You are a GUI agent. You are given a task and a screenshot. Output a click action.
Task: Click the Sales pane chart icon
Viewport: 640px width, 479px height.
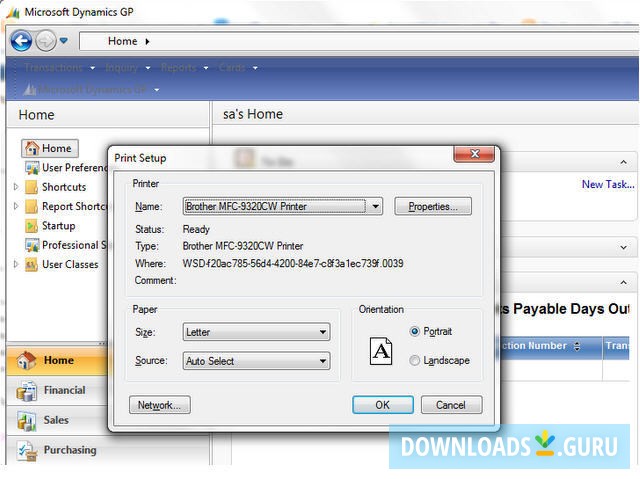click(27, 421)
